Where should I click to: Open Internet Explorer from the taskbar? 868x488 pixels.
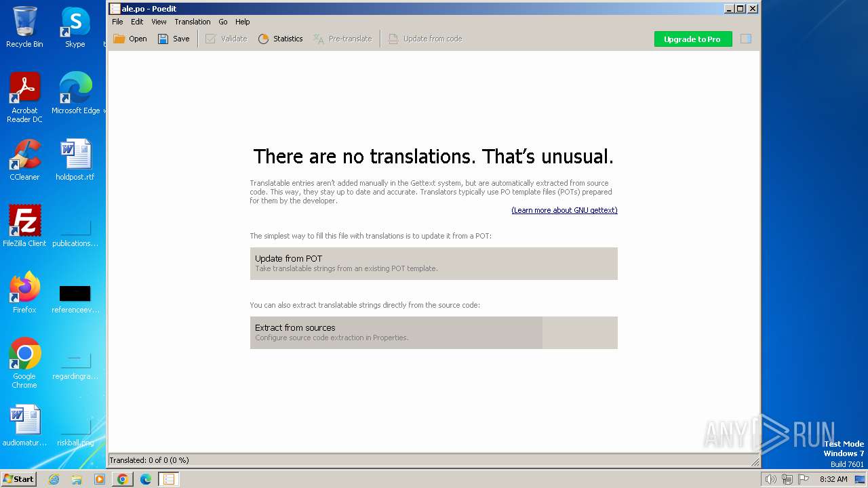pos(54,479)
